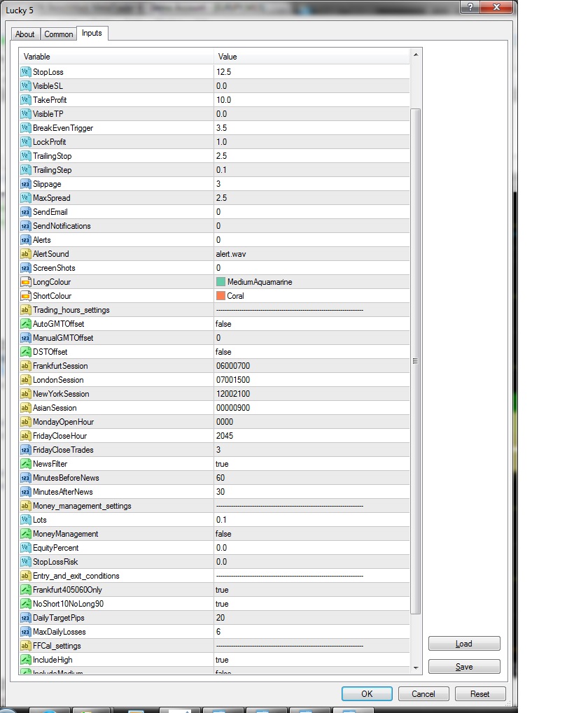Click the AutoGMTOffset boolean-type icon
588x713 pixels.
tap(25, 324)
